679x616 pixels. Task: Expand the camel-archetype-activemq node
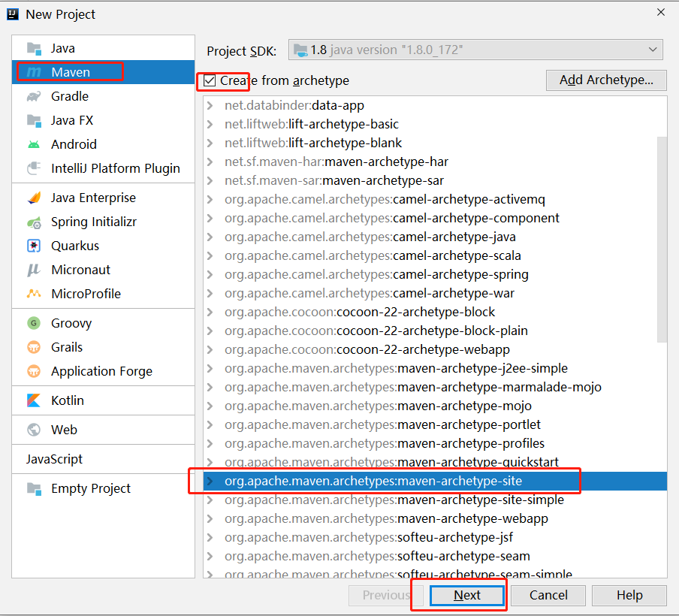coord(210,199)
